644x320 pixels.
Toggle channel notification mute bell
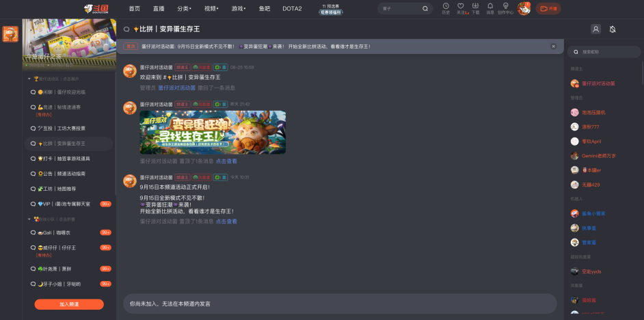613,29
